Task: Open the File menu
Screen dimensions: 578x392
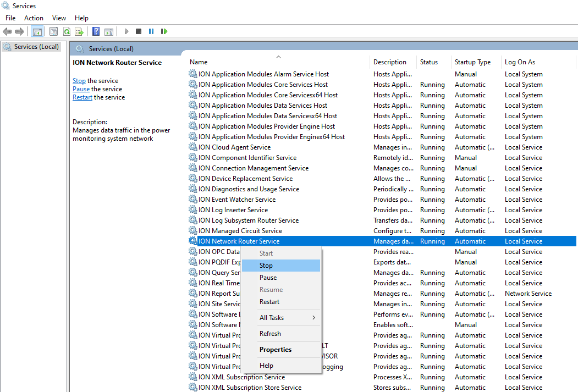Action: (x=10, y=18)
